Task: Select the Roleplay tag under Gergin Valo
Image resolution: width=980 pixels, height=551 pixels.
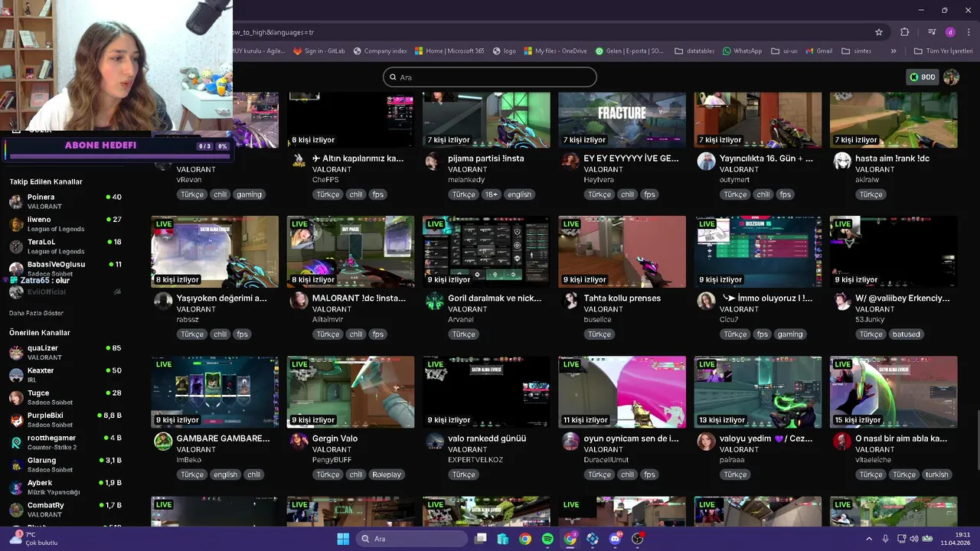Action: tap(387, 474)
